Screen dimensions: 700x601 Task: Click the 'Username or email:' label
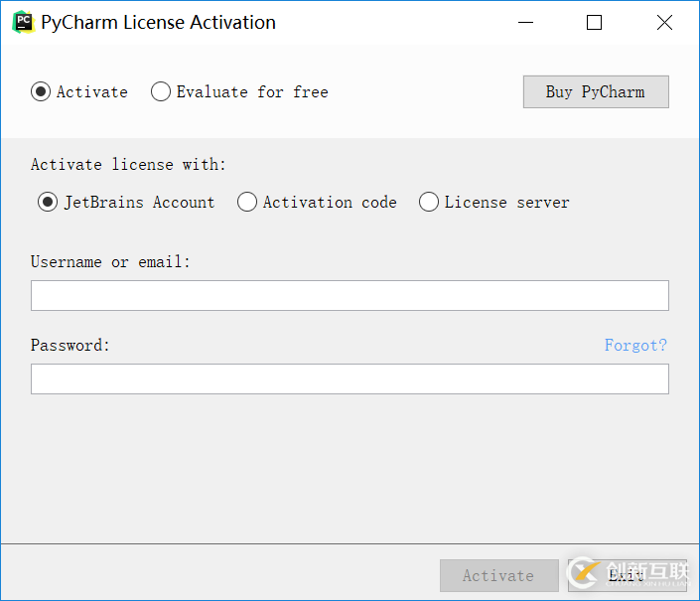pos(110,261)
